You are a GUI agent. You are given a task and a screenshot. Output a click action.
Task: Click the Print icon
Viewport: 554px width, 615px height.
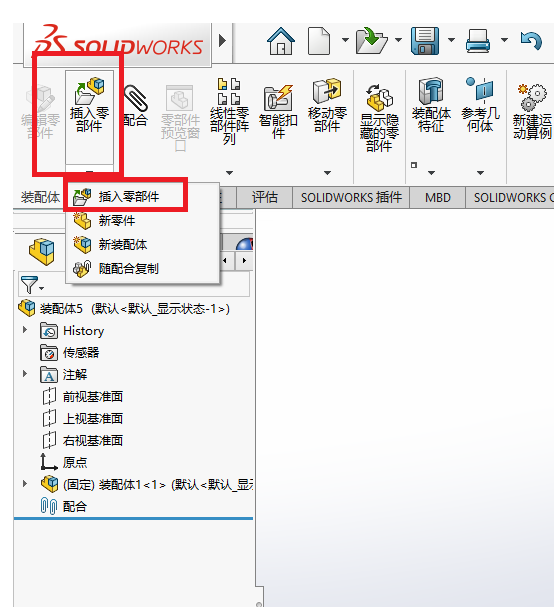tap(477, 41)
